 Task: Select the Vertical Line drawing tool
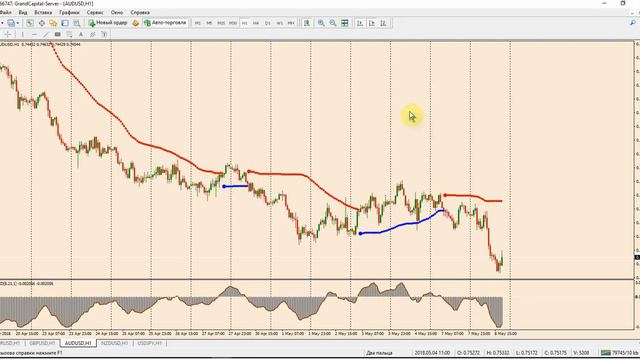22,35
